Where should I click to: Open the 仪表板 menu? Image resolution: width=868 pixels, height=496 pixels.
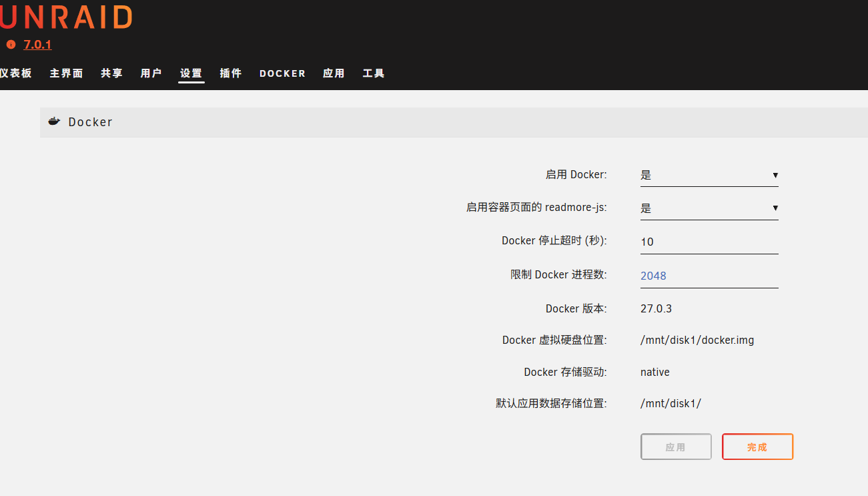point(16,73)
